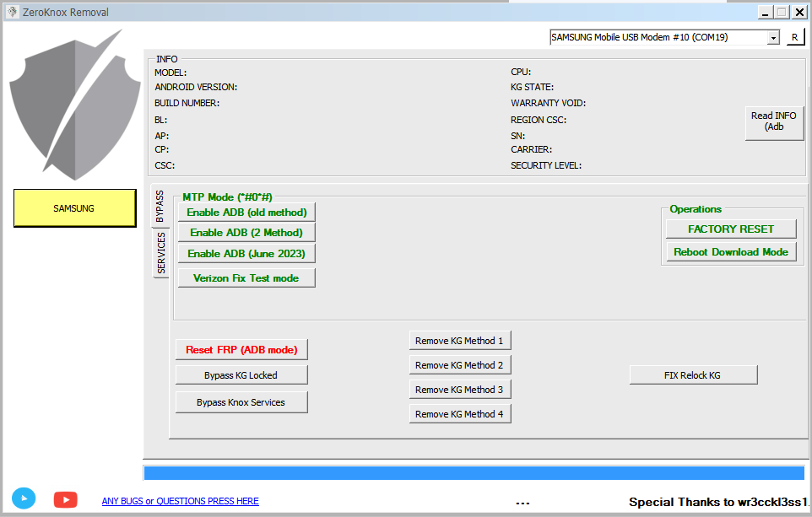
Task: Click the CP: info label
Action: click(161, 149)
